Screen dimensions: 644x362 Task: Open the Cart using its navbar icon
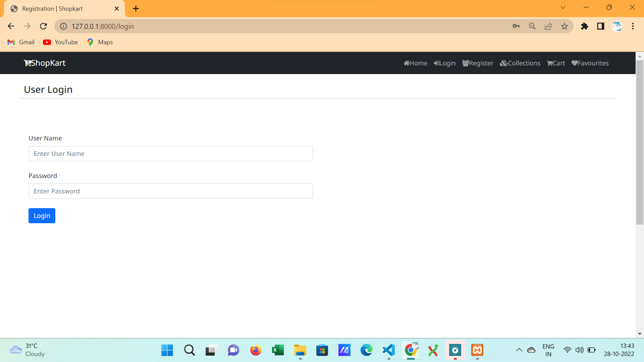click(555, 63)
